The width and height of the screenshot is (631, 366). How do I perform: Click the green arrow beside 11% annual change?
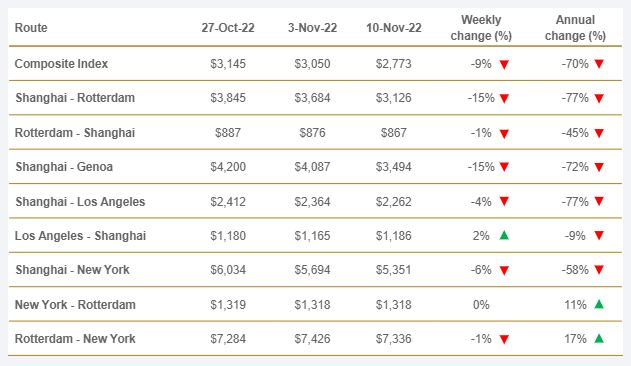(x=599, y=304)
